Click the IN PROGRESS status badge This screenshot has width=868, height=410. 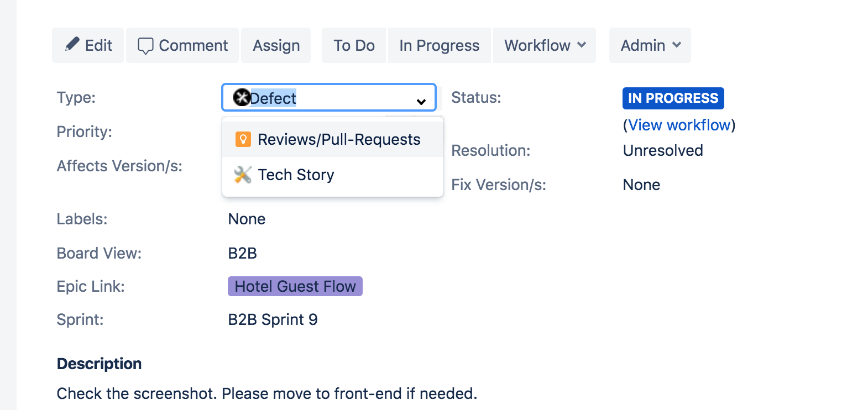(673, 98)
